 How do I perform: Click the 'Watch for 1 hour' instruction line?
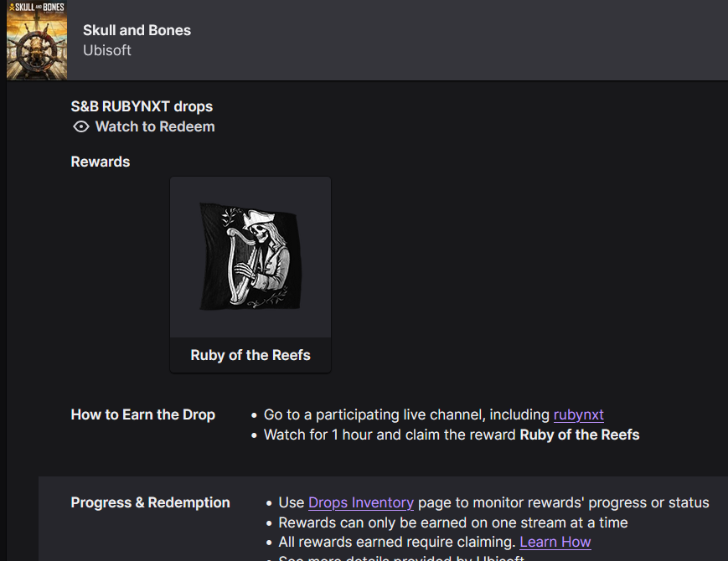pos(452,435)
